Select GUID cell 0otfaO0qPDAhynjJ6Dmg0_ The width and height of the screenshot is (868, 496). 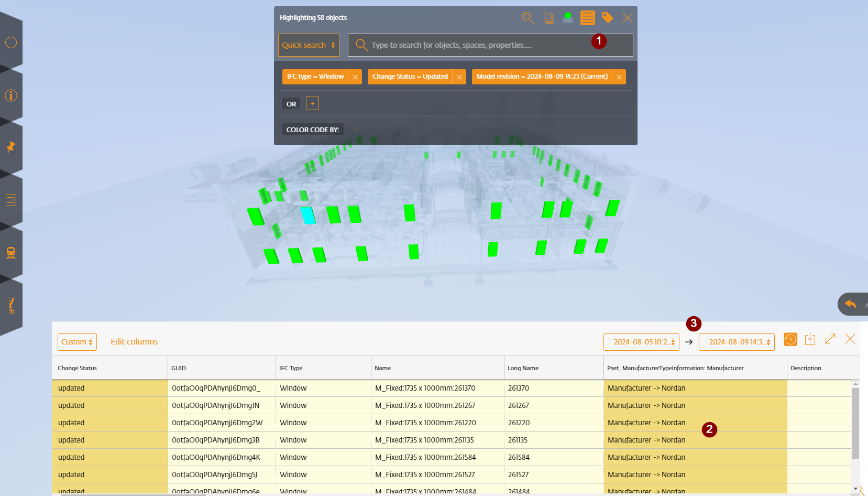[x=222, y=388]
